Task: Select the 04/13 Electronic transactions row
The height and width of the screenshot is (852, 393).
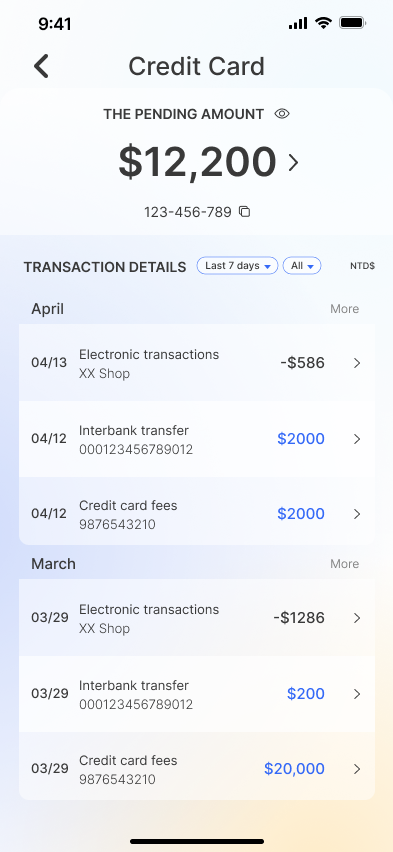Action: pos(197,363)
